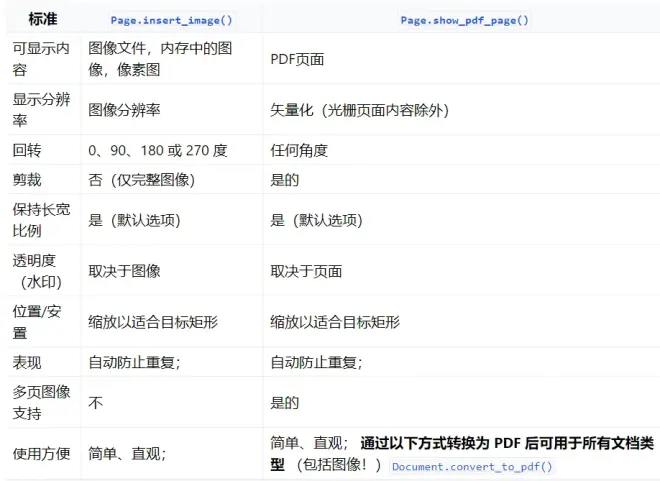Select the 可显示内容 row label

point(41,59)
